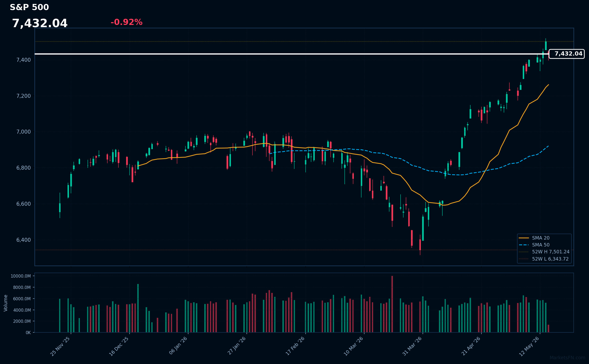Click the 31 Mar '26 date label
Screen dimensions: 589x364
pos(412,346)
